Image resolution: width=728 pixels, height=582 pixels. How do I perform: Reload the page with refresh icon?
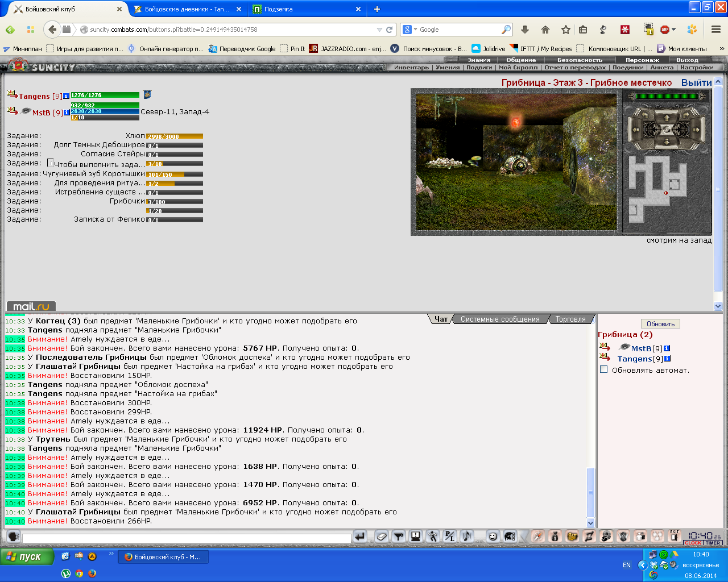[390, 30]
